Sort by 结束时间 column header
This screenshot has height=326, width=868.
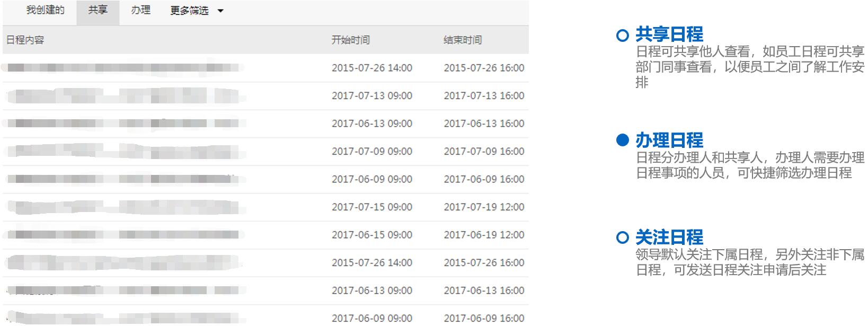(463, 40)
